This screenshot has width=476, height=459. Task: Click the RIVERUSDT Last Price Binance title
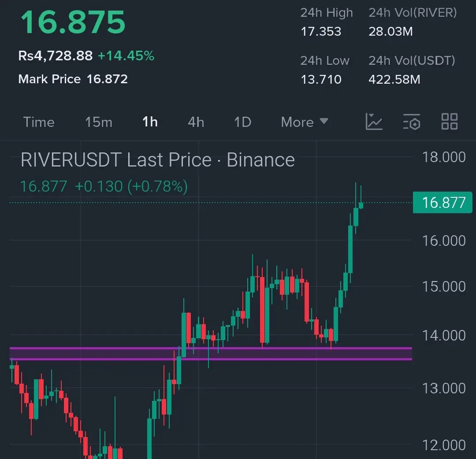pos(158,159)
